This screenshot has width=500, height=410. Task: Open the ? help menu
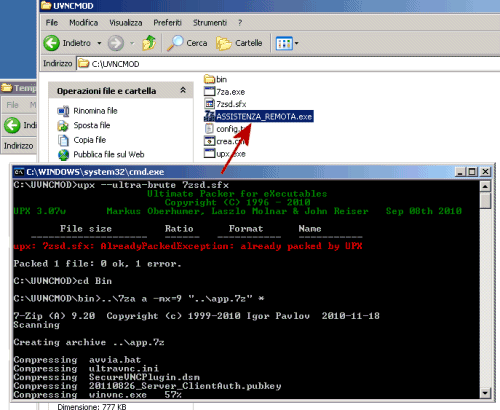point(240,23)
